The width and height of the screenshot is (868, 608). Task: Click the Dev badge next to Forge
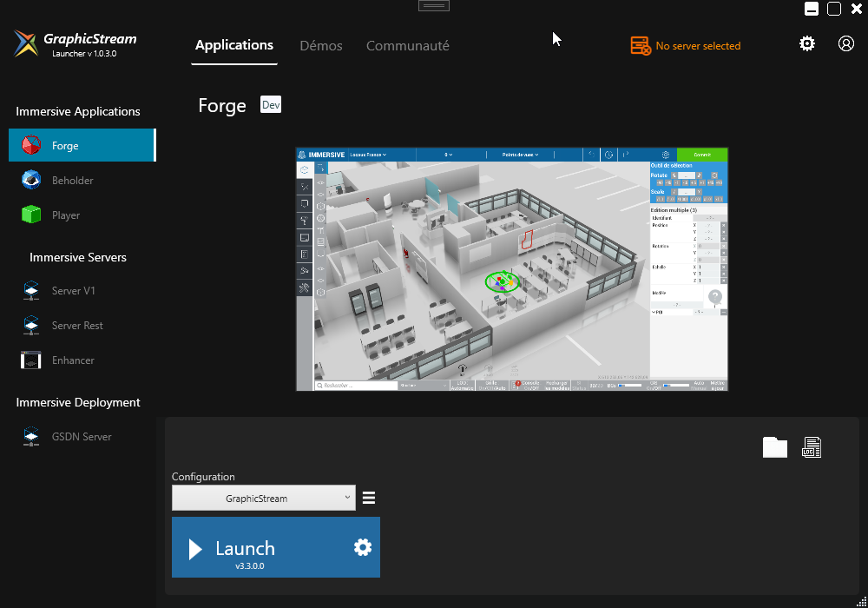coord(271,104)
